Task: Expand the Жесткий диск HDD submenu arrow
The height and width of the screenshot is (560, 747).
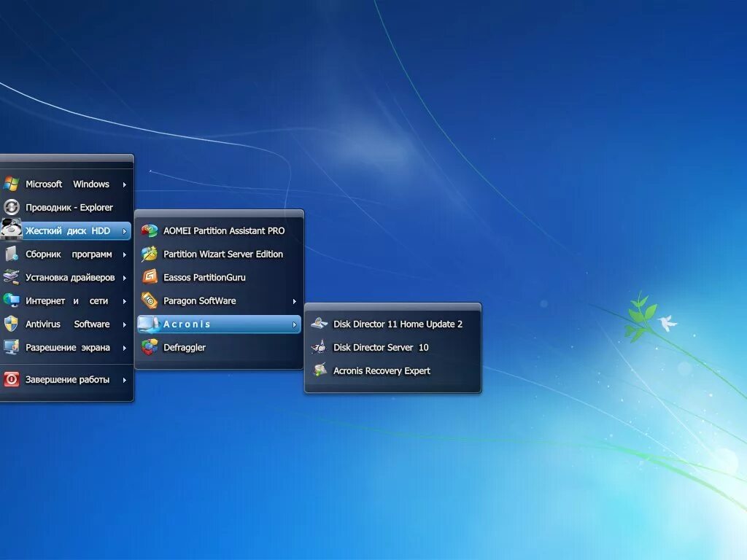Action: point(124,231)
